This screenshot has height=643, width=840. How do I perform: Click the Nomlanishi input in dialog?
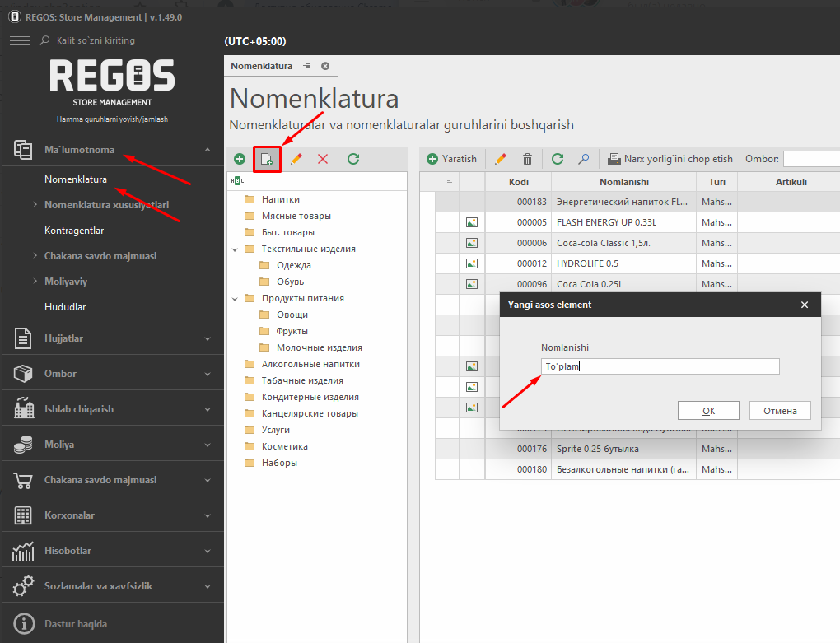pos(660,366)
